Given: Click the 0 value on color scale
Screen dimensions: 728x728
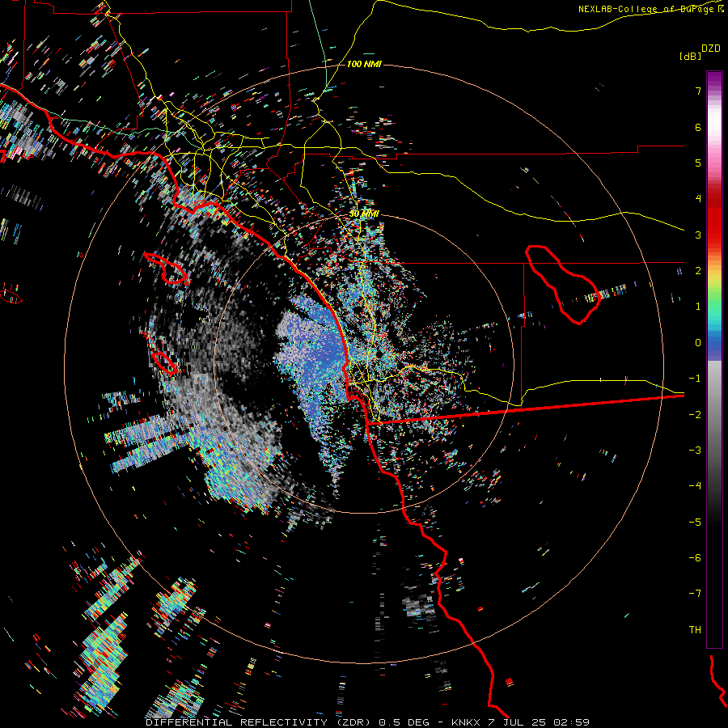Looking at the screenshot, I should [x=698, y=343].
